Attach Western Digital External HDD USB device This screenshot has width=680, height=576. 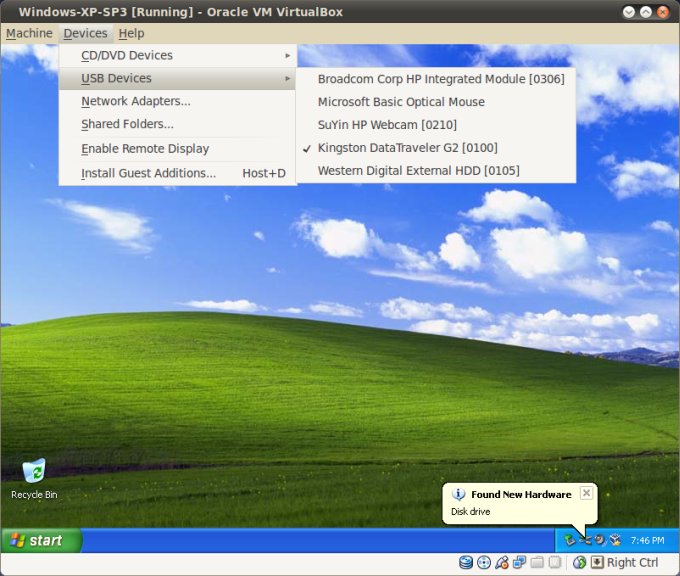tap(437, 171)
